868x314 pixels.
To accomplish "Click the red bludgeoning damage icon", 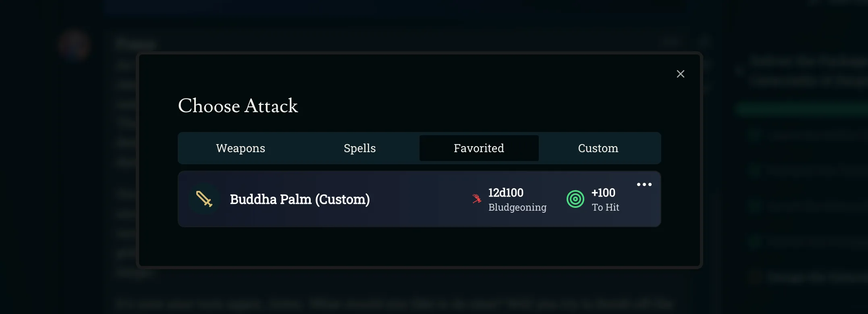I will pos(477,199).
